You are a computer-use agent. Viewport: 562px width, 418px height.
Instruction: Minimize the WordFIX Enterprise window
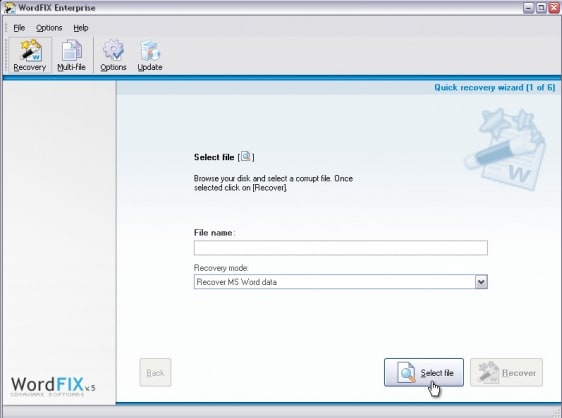pos(528,8)
